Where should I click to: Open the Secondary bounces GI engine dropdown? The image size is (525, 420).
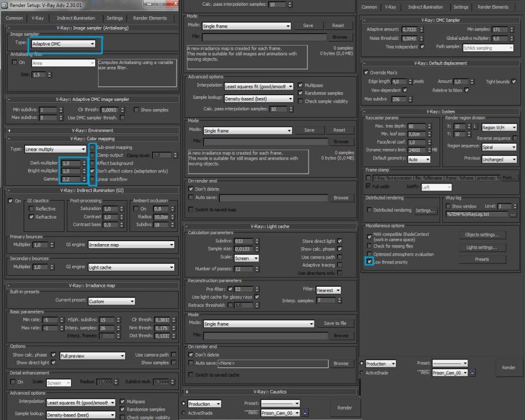[132, 267]
